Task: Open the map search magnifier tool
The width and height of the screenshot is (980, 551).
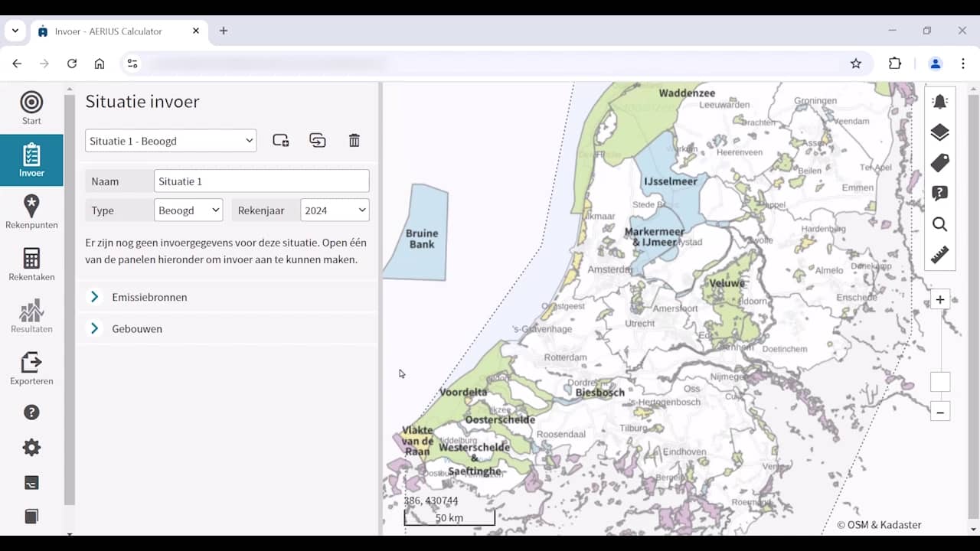Action: 939,224
